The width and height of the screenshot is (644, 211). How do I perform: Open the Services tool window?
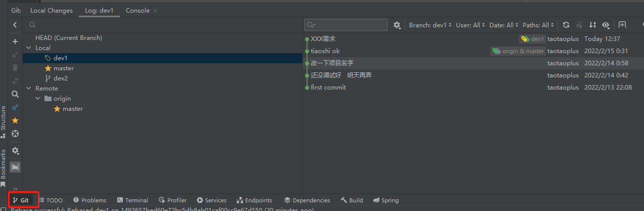pos(212,200)
